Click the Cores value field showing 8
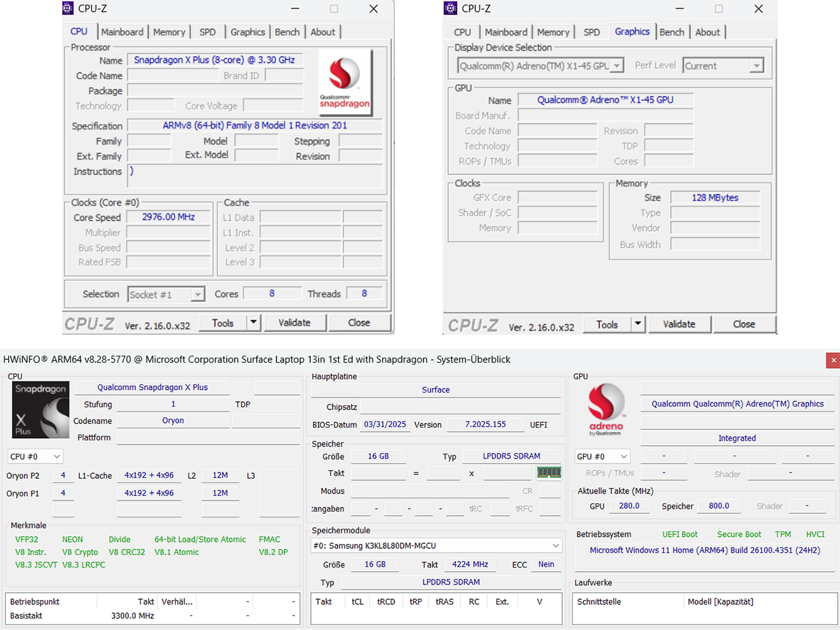The height and width of the screenshot is (630, 840). tap(272, 294)
